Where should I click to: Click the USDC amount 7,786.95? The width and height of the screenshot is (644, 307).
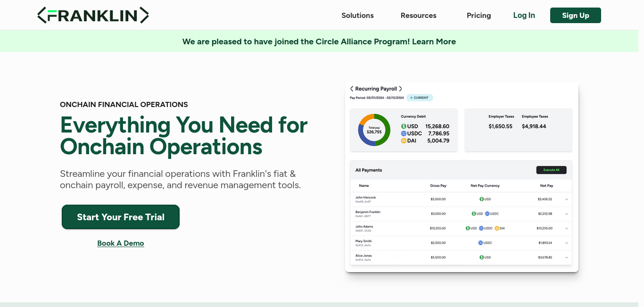click(439, 133)
